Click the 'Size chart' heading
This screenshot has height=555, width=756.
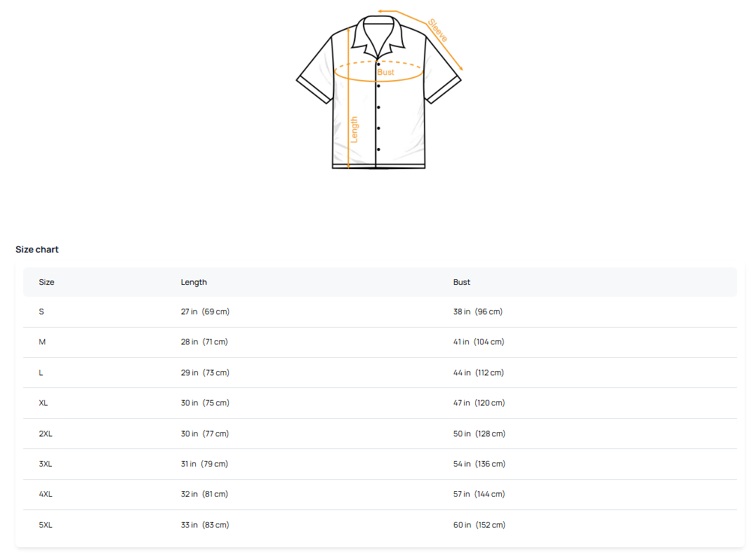pyautogui.click(x=37, y=250)
